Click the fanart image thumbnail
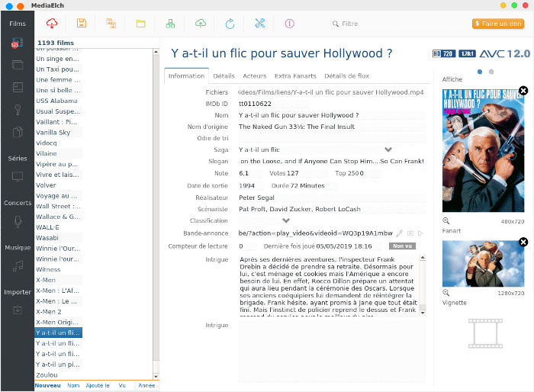534x392 pixels. coord(483,264)
